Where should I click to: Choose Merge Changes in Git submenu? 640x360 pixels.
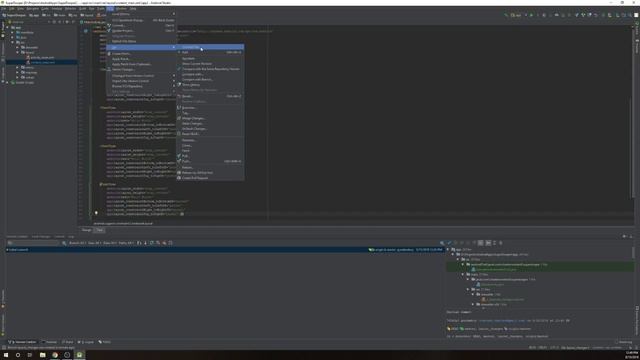coord(210,118)
